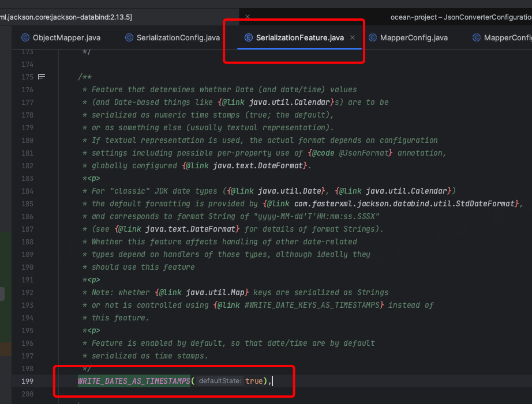Click the defaultState parameter hint
Screen dimensions: 532x404
219,381
